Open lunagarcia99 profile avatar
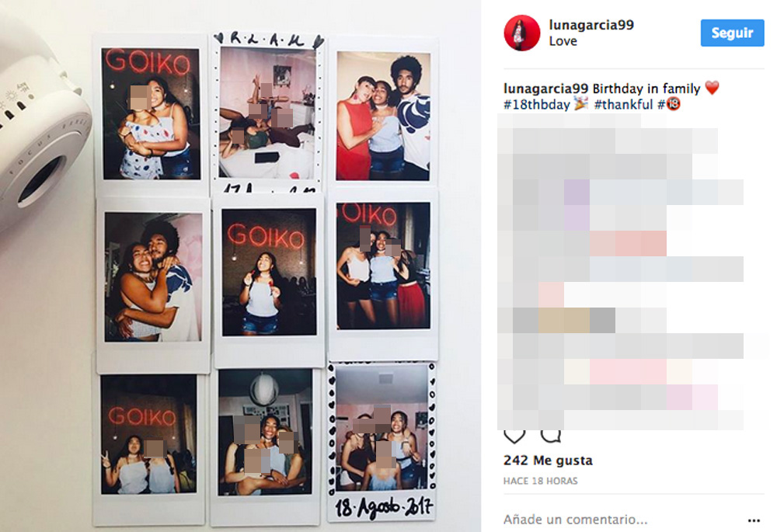Screen dimensions: 777x532 pos(522,33)
